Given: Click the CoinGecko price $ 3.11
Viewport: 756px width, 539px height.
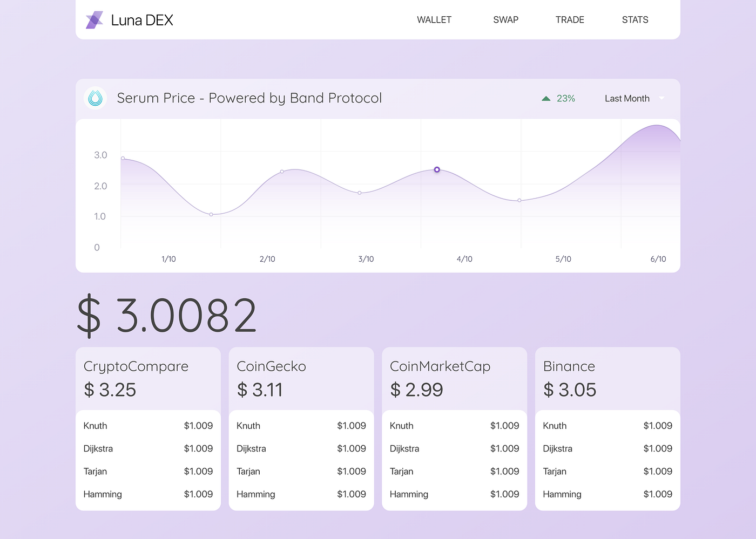Looking at the screenshot, I should [x=260, y=390].
